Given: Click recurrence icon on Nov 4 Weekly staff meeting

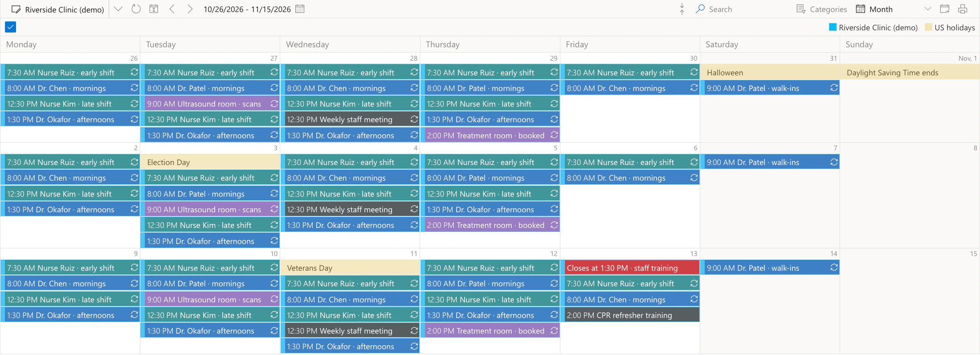Looking at the screenshot, I should click(414, 209).
